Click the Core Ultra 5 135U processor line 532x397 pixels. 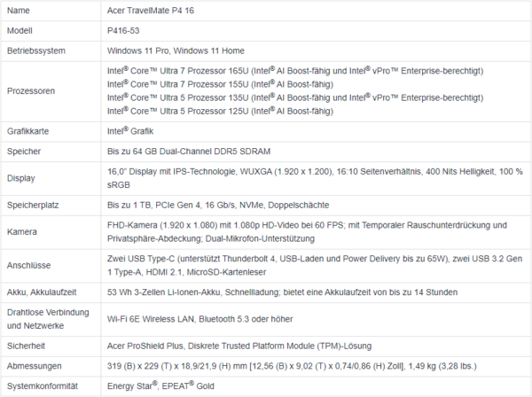point(295,97)
